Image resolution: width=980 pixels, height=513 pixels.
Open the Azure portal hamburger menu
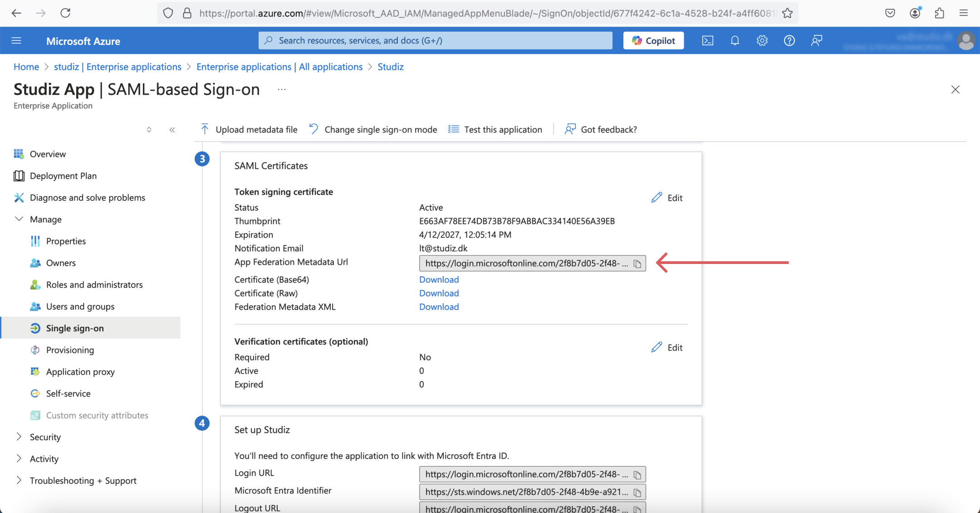click(16, 41)
